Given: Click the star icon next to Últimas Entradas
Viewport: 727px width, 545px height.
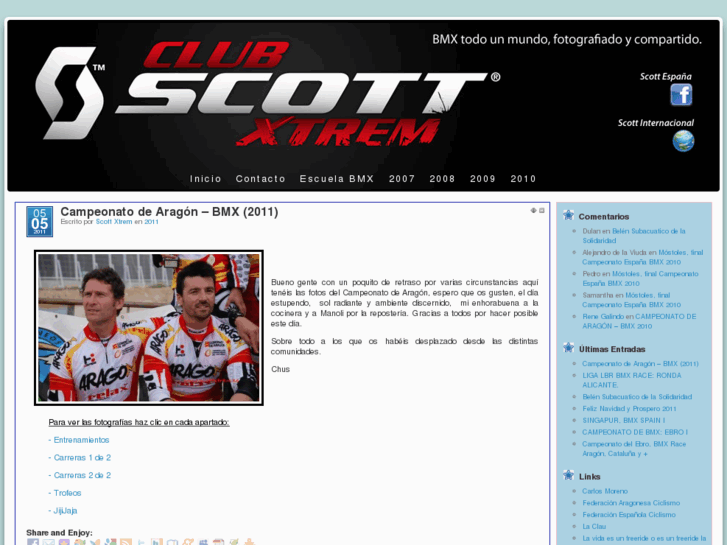Looking at the screenshot, I should [568, 348].
